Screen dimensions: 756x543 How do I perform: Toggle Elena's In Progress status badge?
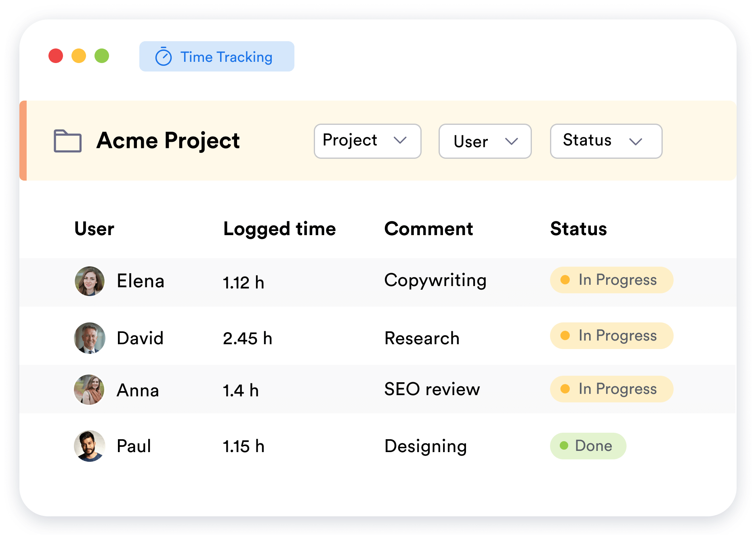click(x=611, y=280)
